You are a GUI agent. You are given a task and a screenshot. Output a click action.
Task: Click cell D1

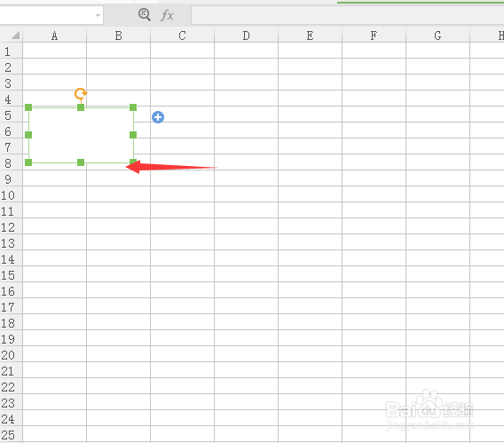(x=246, y=51)
